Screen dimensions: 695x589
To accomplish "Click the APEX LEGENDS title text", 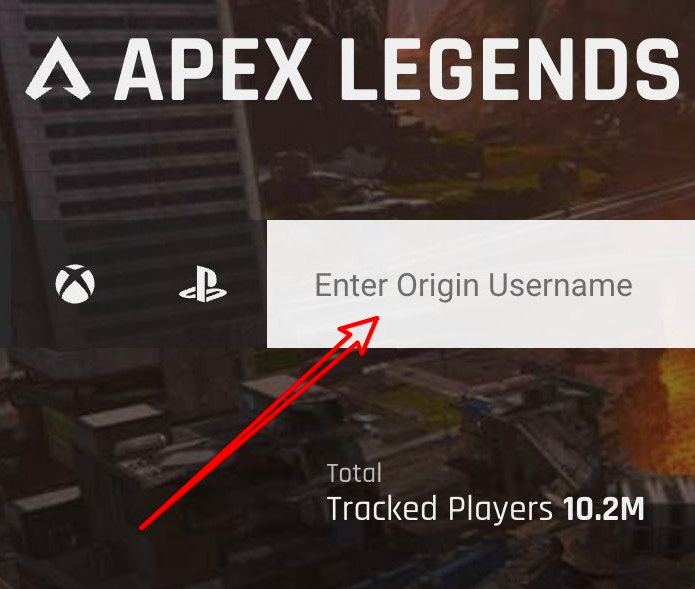I will pyautogui.click(x=397, y=69).
